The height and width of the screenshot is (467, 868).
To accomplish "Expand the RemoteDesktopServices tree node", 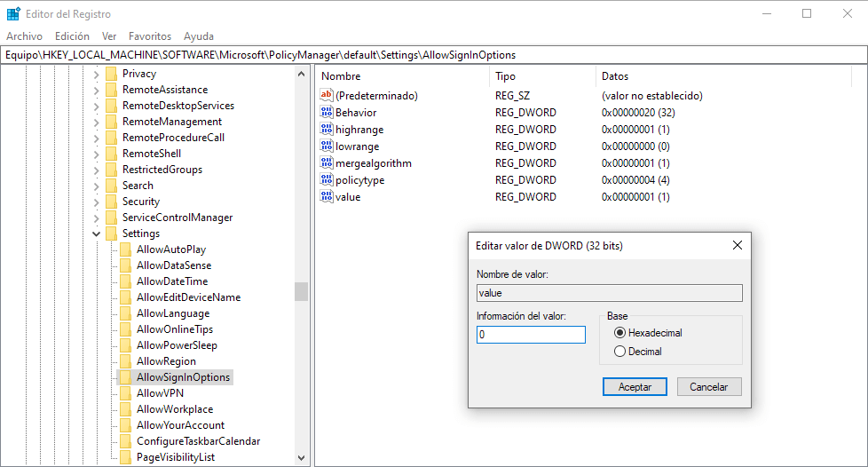I will coord(97,107).
